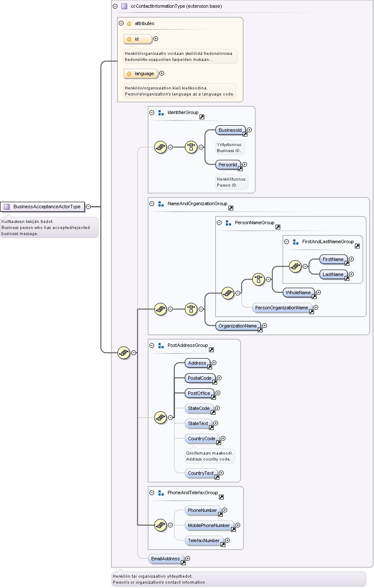Select the CountryCode element

click(202, 439)
